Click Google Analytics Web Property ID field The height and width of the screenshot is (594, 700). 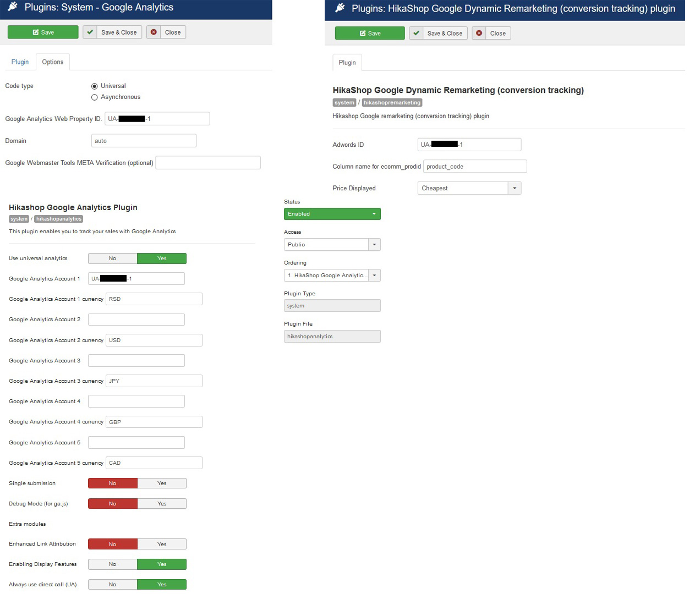[x=157, y=119]
